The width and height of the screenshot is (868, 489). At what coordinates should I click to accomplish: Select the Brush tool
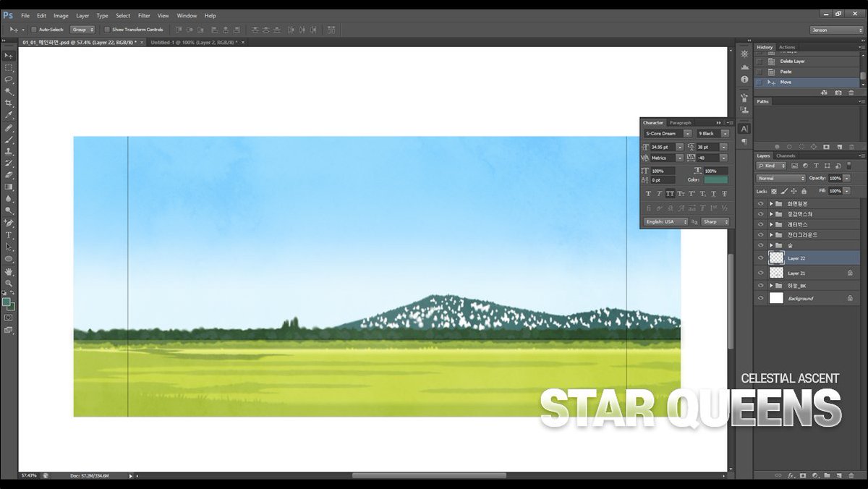(9, 140)
